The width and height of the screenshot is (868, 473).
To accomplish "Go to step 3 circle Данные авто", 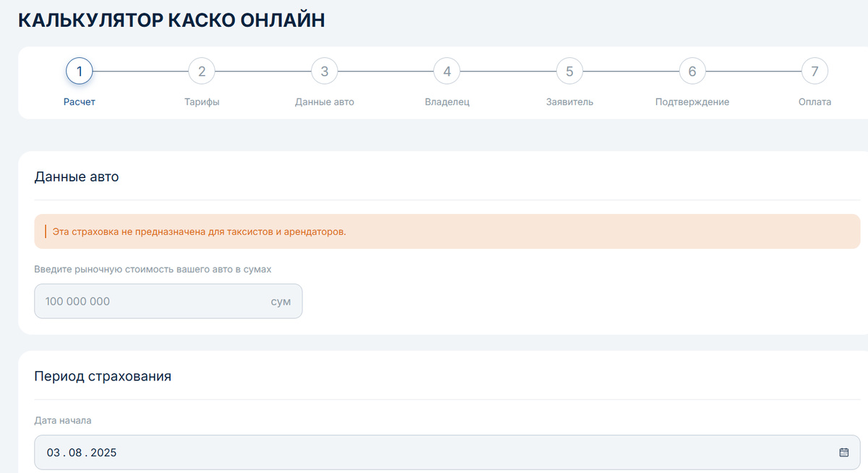I will tap(324, 72).
